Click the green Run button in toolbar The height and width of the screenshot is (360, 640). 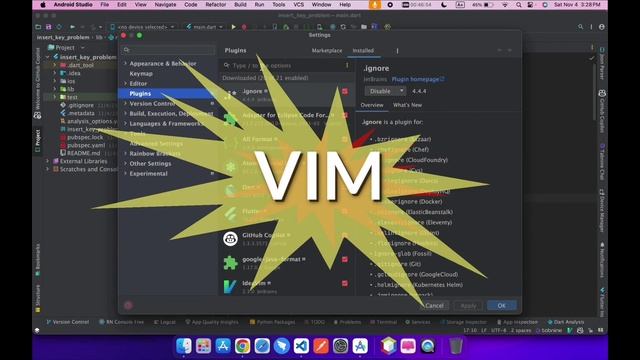click(233, 27)
